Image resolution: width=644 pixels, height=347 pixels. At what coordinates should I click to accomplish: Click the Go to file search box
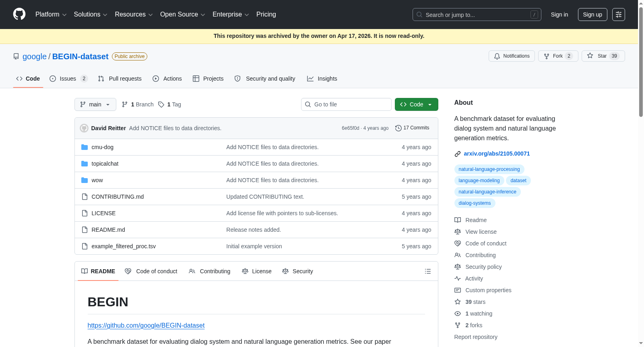coord(346,104)
